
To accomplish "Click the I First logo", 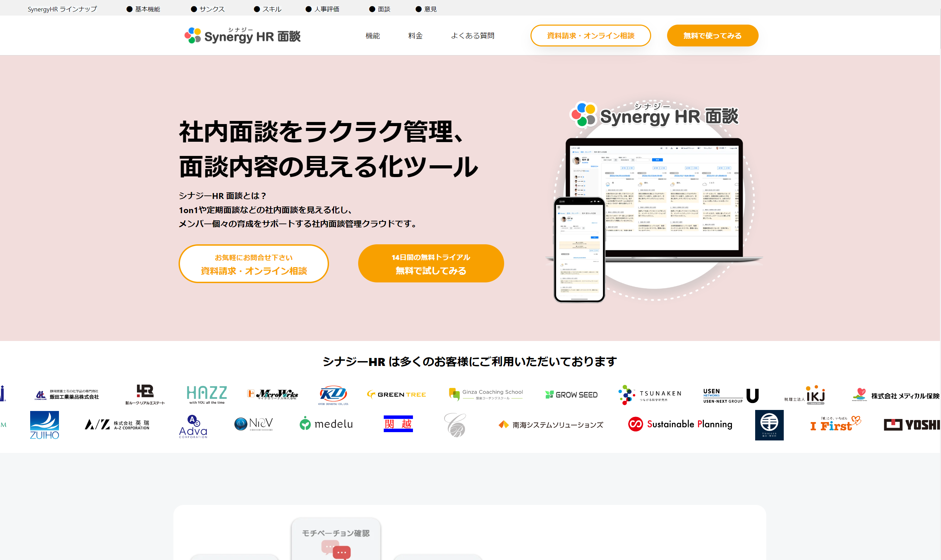I will tap(835, 425).
